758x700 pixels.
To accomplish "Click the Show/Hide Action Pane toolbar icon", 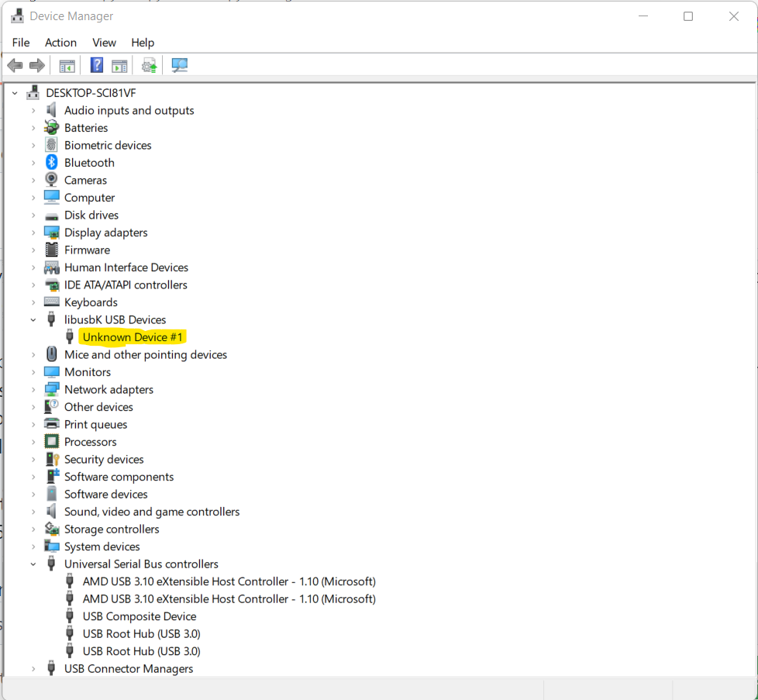I will pyautogui.click(x=119, y=66).
